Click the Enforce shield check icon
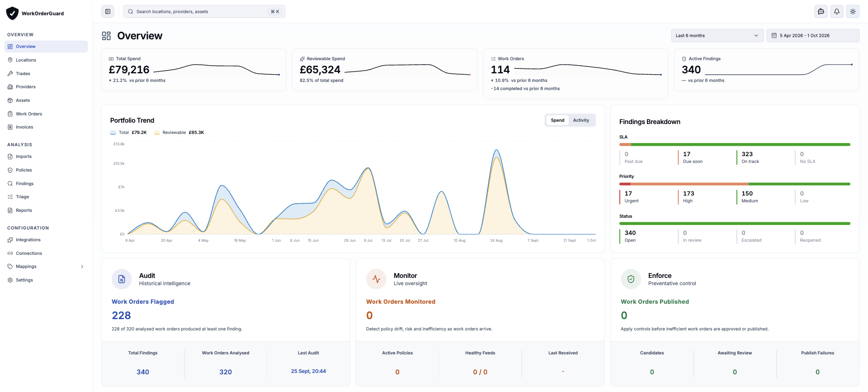 click(x=631, y=279)
